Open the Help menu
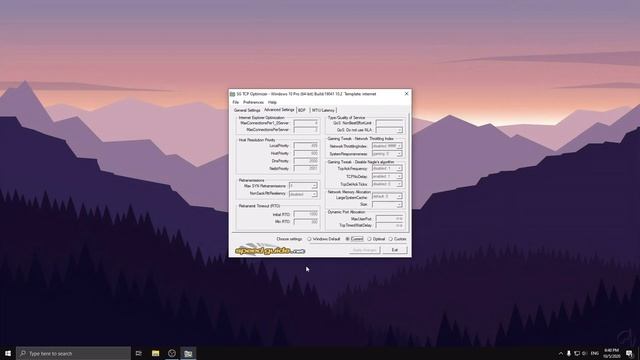The image size is (640, 360). [x=272, y=102]
